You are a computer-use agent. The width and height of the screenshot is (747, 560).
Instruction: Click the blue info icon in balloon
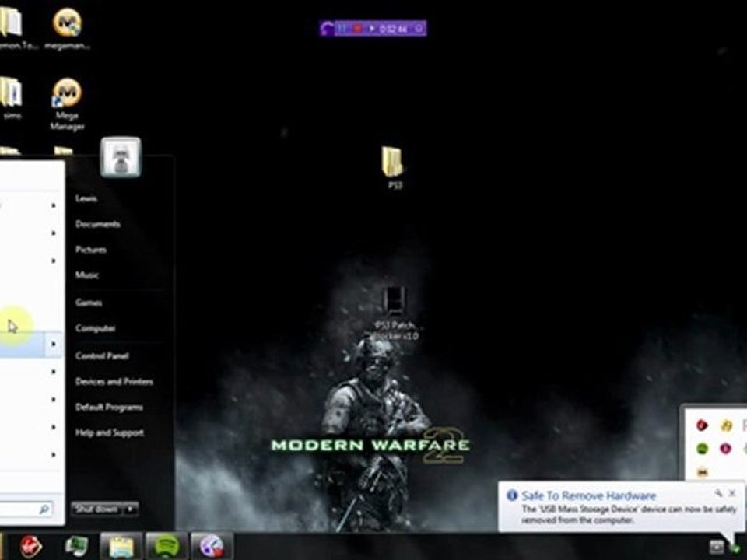click(x=512, y=495)
